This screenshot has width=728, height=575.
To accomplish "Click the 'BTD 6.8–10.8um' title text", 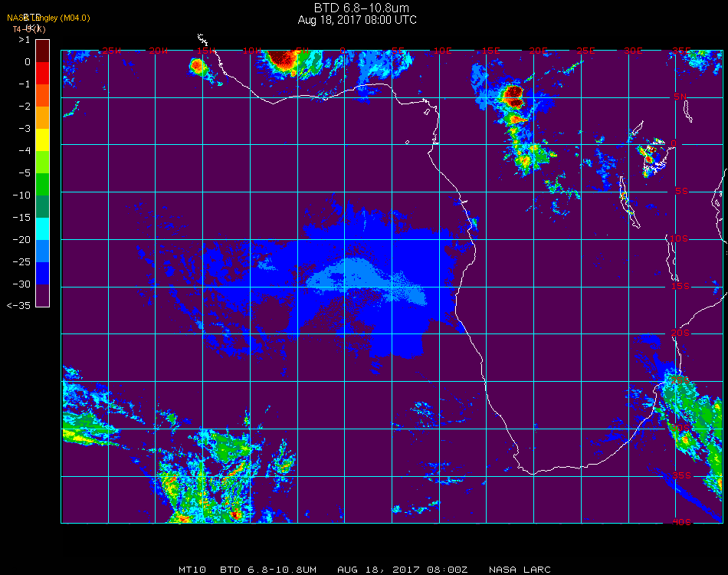I will point(361,8).
